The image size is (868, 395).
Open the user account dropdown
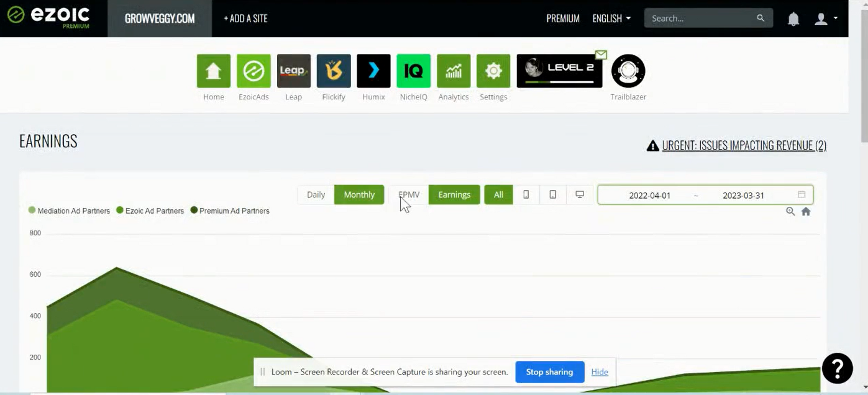click(x=826, y=19)
